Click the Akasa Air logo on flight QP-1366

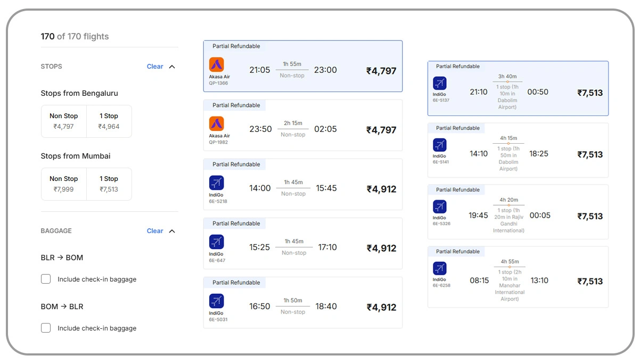pyautogui.click(x=216, y=63)
